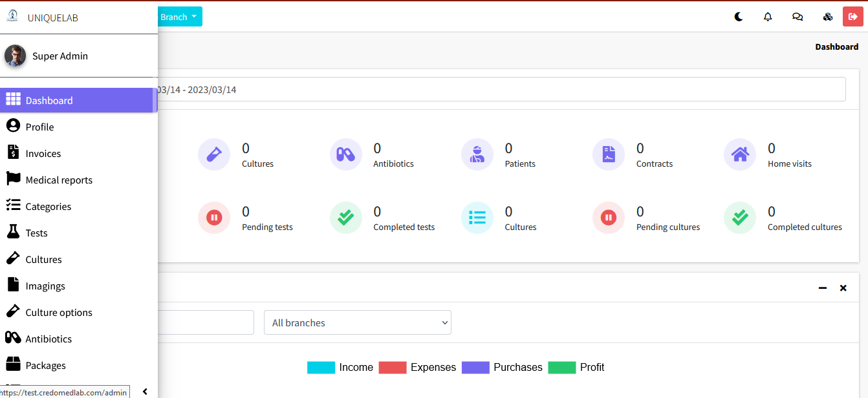Open the Branch dropdown
868x398 pixels.
(x=179, y=17)
